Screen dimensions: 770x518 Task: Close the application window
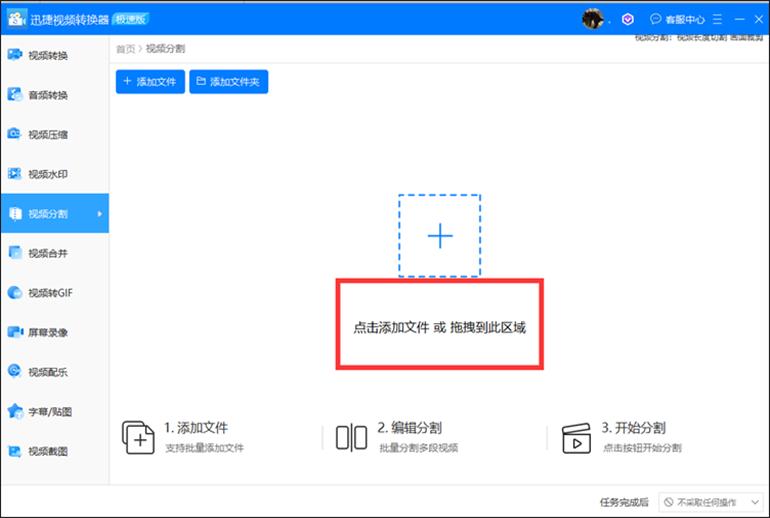click(x=759, y=19)
